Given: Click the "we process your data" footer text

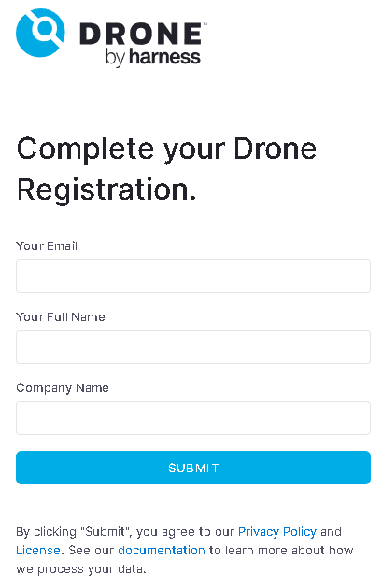Looking at the screenshot, I should point(80,569).
